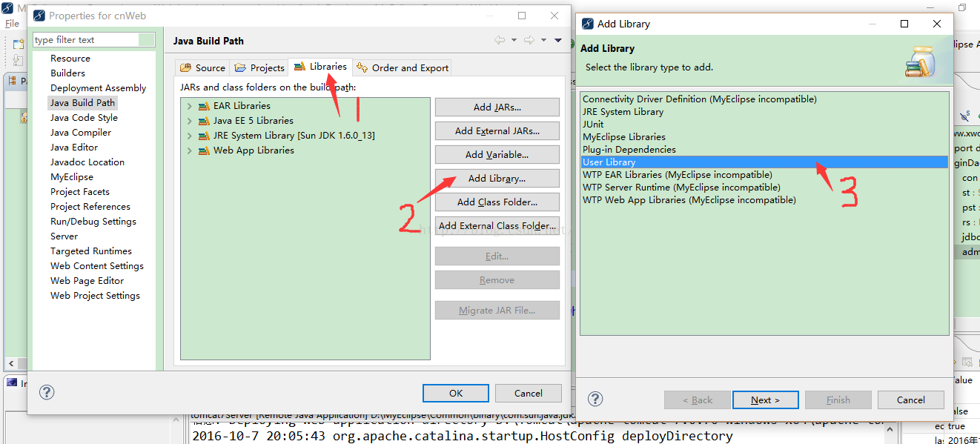Click the Add Class Folder... button
The width and height of the screenshot is (980, 444).
[497, 202]
